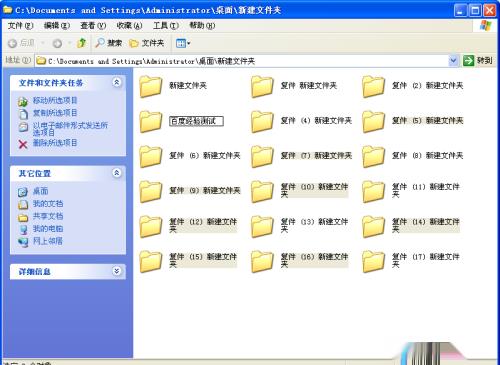Click the Back (后退) navigation button
This screenshot has height=365, width=500.
(x=21, y=43)
